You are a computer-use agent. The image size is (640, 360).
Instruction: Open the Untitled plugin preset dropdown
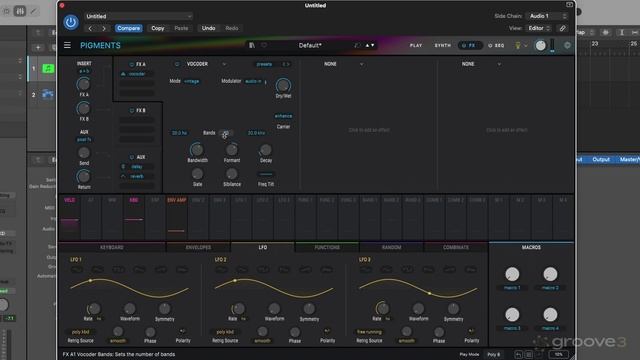[139, 16]
